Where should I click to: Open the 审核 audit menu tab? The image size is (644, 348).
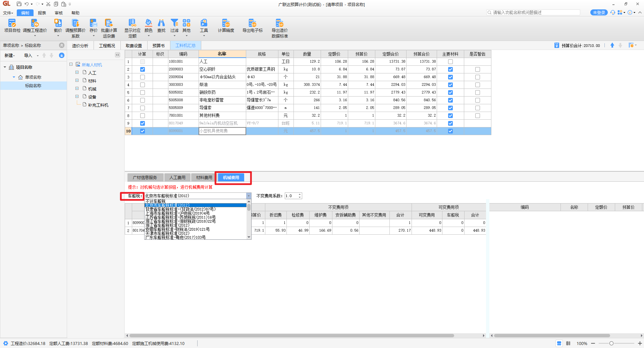point(59,13)
